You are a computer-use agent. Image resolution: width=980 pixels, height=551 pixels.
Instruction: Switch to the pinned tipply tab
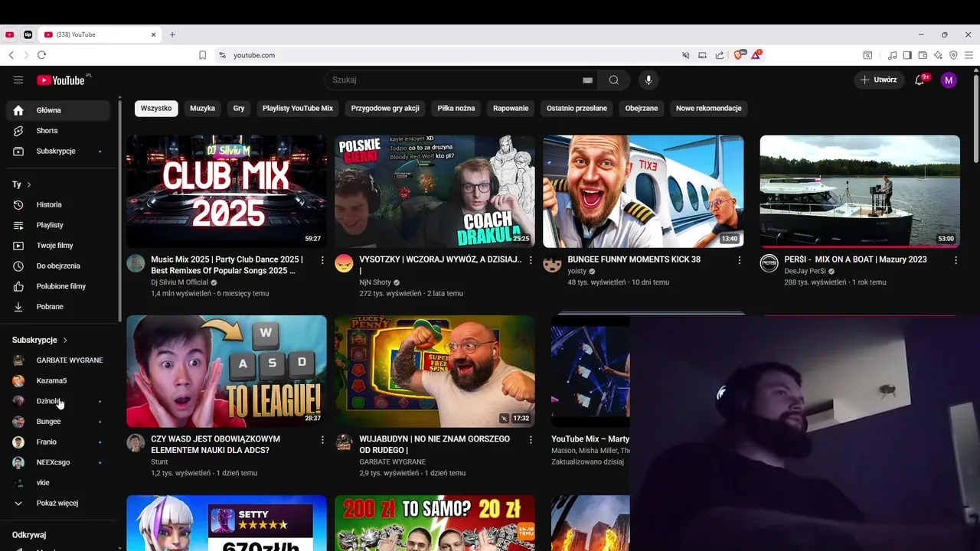28,34
